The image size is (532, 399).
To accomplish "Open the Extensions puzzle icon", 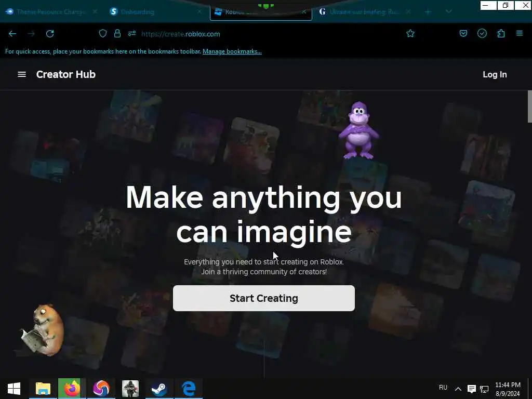I will [501, 33].
